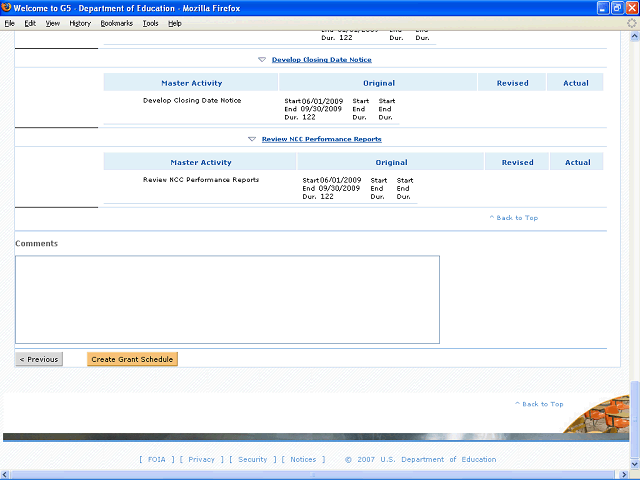
Task: Click the vertical scrollbar thumb
Action: pos(634,412)
